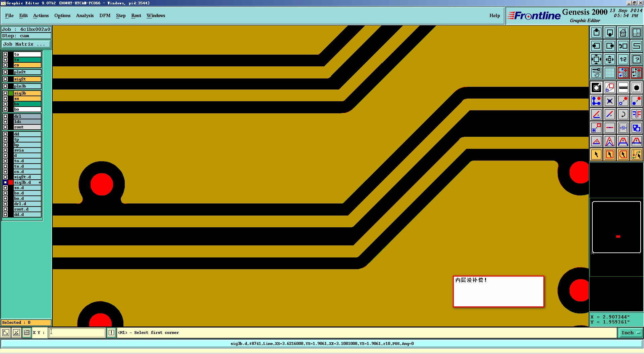Click the Job Matrix button
The height and width of the screenshot is (354, 644).
click(26, 44)
